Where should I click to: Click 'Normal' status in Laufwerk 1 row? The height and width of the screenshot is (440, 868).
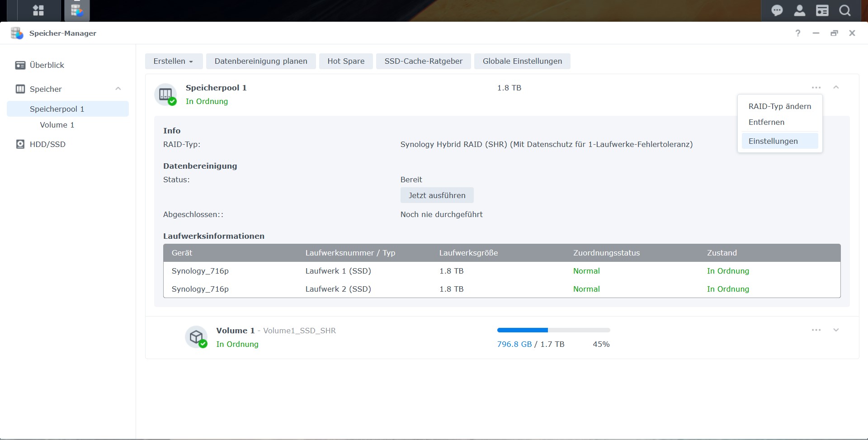point(586,271)
